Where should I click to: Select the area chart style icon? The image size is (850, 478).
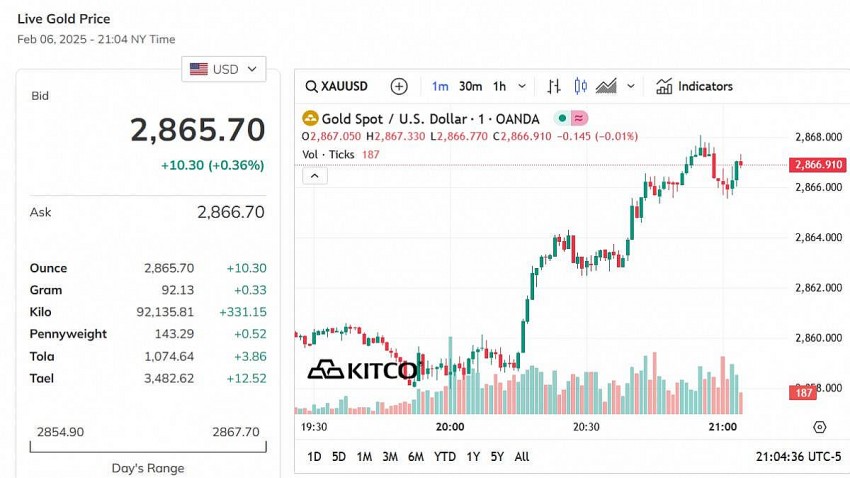point(606,87)
